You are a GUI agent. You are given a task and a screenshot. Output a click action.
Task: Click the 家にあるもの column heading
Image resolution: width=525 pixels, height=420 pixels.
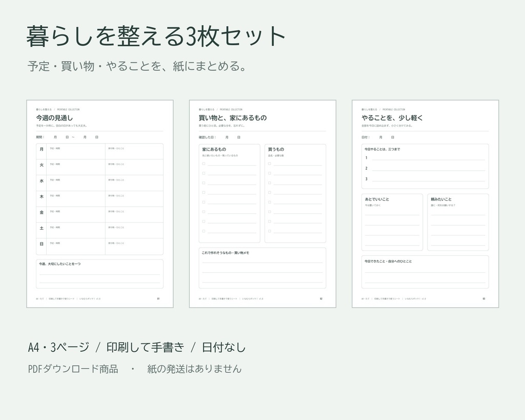click(214, 149)
